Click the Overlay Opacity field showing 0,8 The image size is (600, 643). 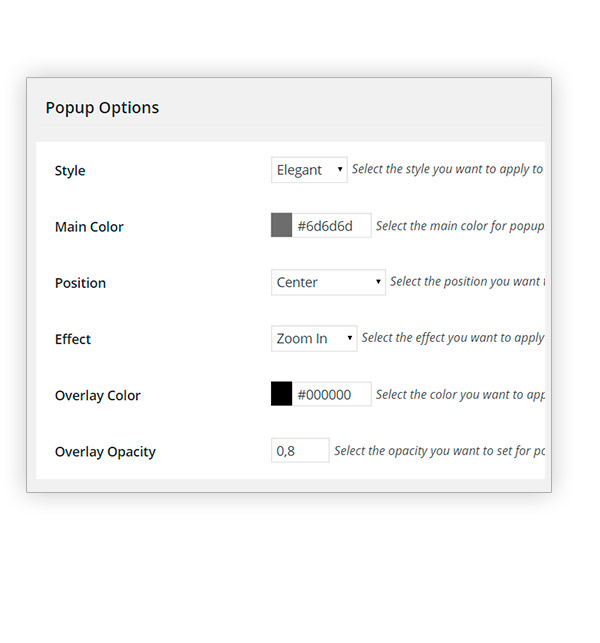300,450
